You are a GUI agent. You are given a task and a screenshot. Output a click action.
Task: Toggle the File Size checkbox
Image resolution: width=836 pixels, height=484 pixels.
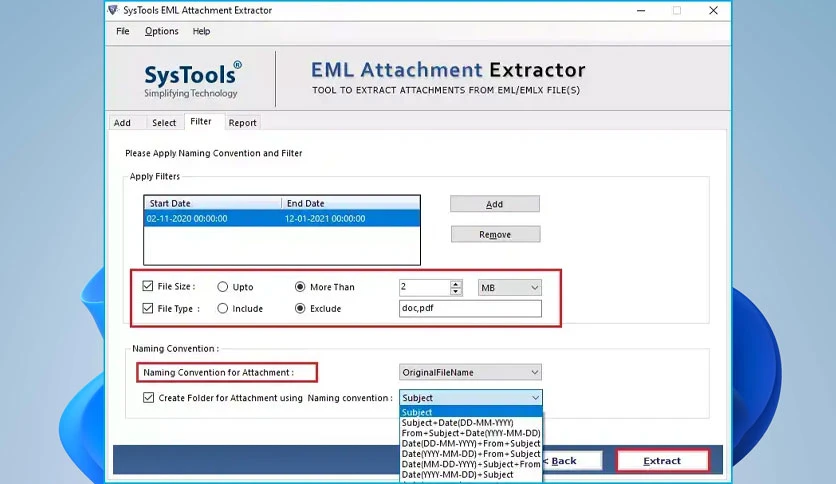tap(148, 286)
